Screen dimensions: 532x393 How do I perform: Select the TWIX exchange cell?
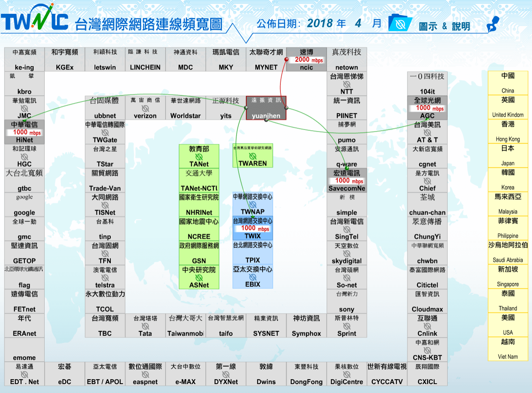[252, 228]
